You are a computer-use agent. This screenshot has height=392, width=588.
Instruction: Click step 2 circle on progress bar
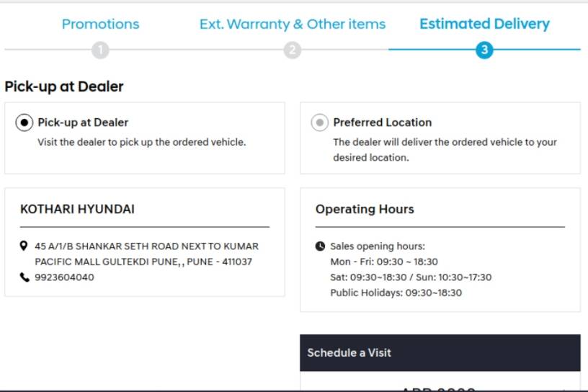pyautogui.click(x=292, y=50)
